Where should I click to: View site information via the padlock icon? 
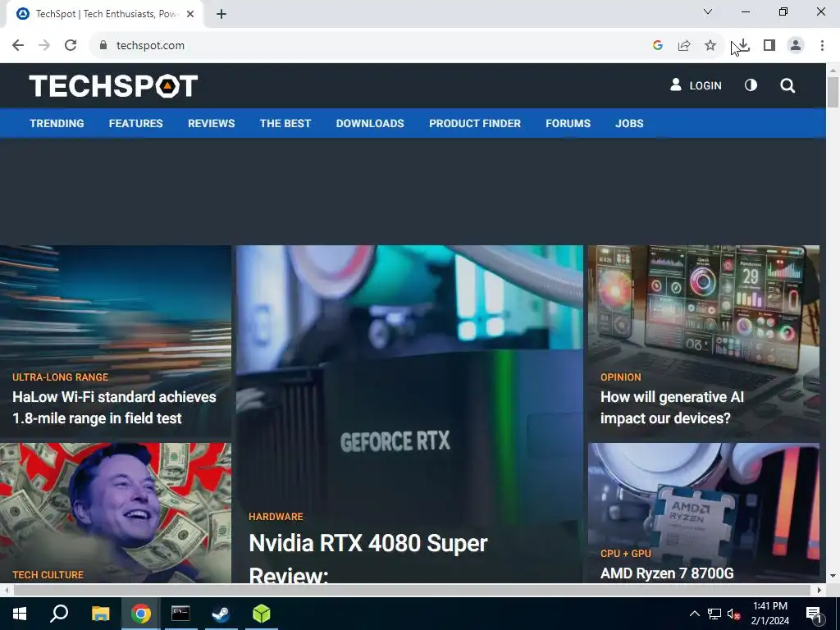(x=103, y=46)
